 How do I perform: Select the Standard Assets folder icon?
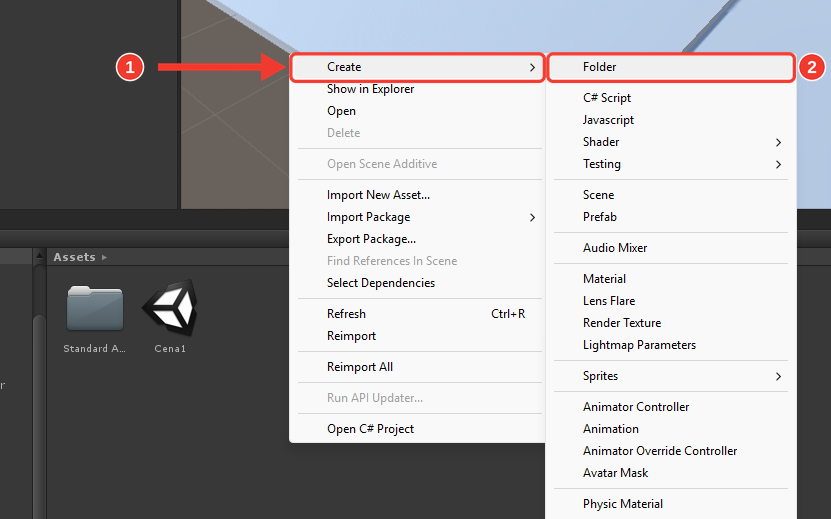[x=95, y=308]
